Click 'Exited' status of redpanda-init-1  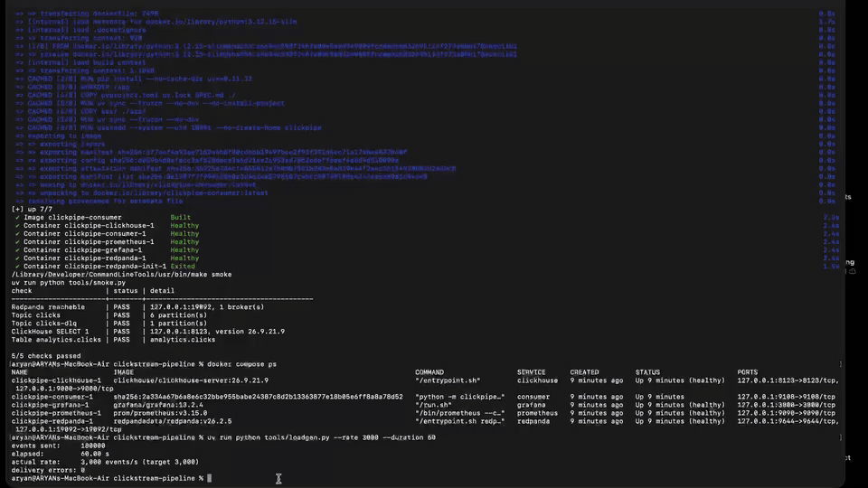183,266
